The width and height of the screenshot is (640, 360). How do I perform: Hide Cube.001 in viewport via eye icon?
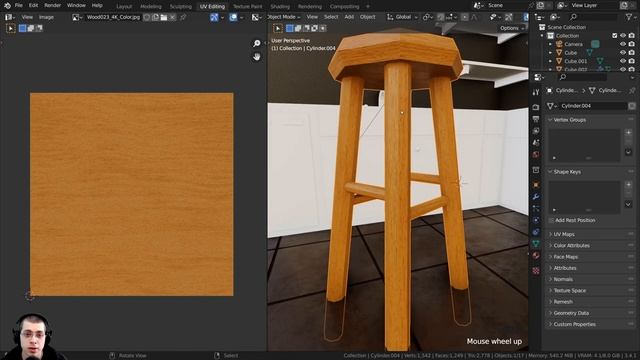click(623, 61)
